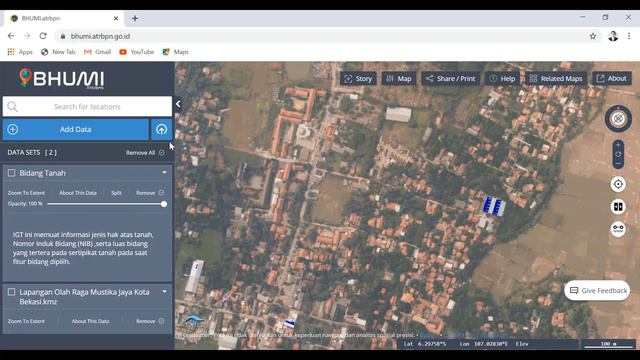This screenshot has height=360, width=640.
Task: Open Apps bookmark shortcut
Action: (x=20, y=52)
